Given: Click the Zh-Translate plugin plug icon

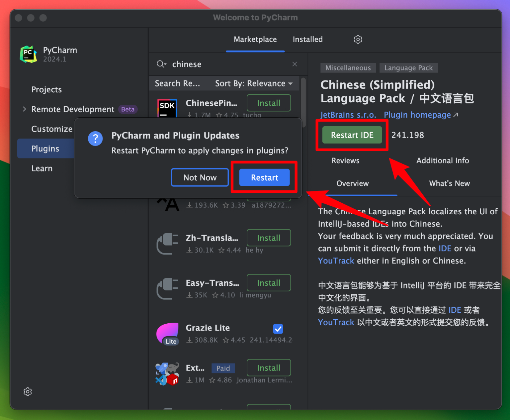Looking at the screenshot, I should 168,244.
